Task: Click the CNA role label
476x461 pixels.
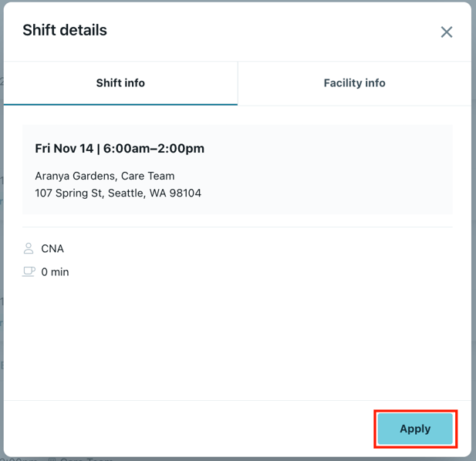Action: [x=52, y=248]
